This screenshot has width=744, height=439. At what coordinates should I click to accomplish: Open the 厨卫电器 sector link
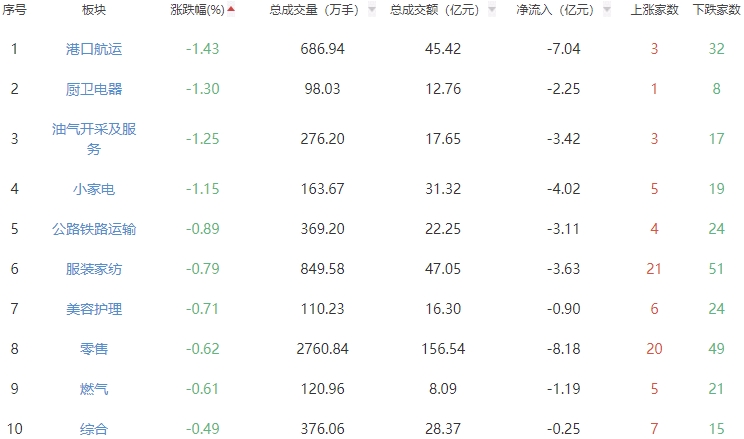pyautogui.click(x=94, y=89)
